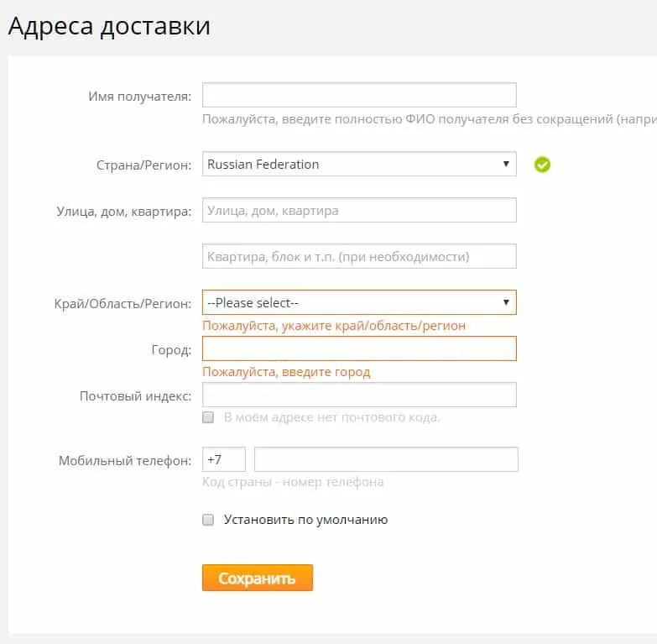Click the Почтовый индекс label
The image size is (657, 644).
coord(136,396)
